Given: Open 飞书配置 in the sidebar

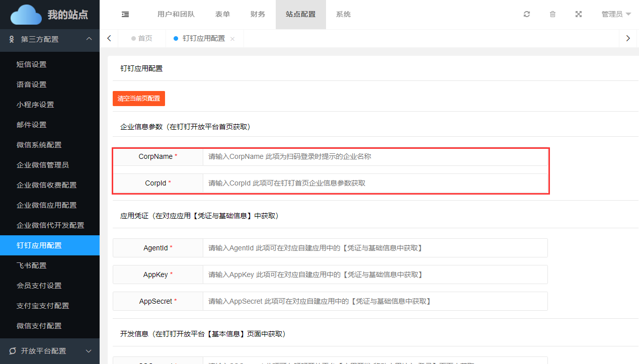Looking at the screenshot, I should (31, 265).
